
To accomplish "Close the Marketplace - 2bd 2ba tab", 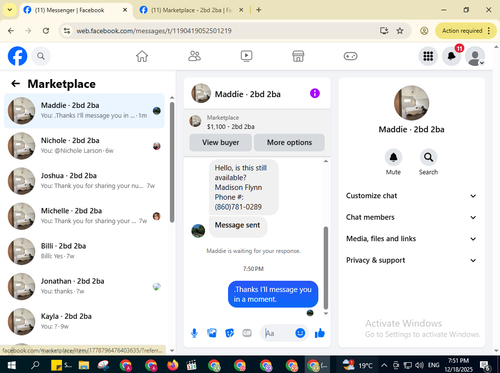I will (241, 10).
